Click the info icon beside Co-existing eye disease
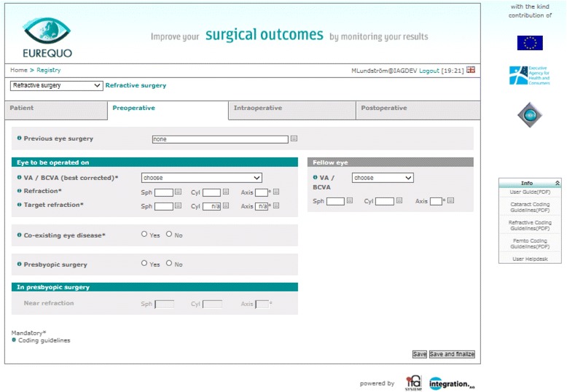The height and width of the screenshot is (392, 567). coord(19,235)
